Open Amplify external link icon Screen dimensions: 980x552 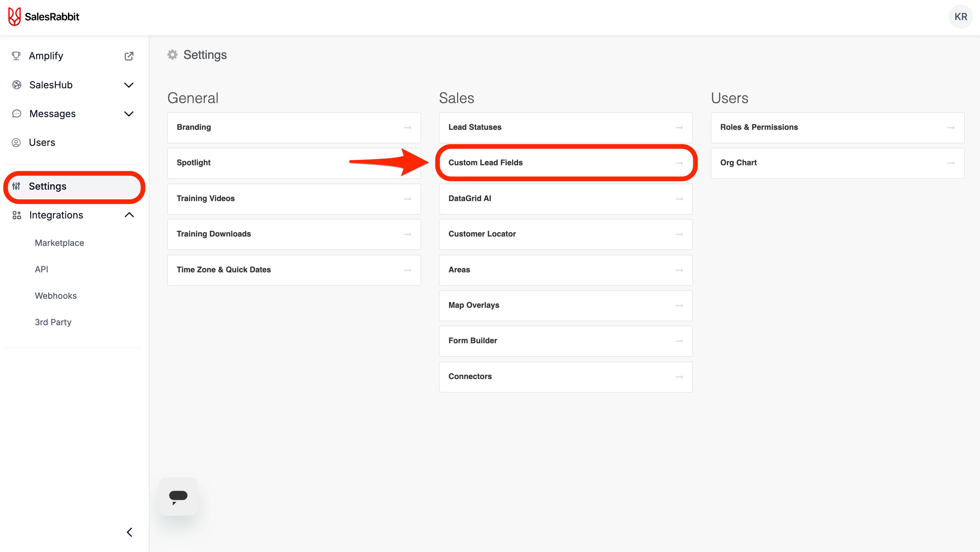(129, 56)
